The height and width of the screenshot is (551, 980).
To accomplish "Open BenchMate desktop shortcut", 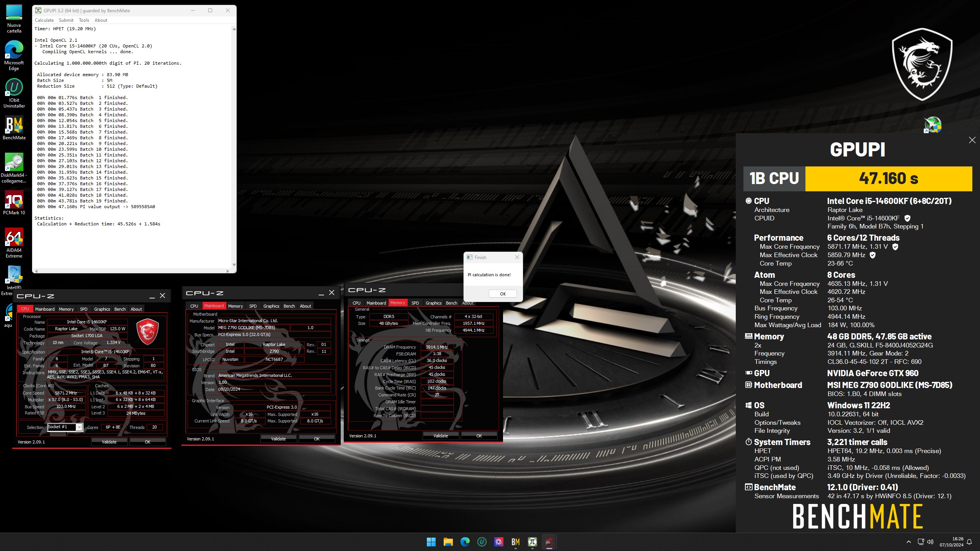I will tap(14, 128).
